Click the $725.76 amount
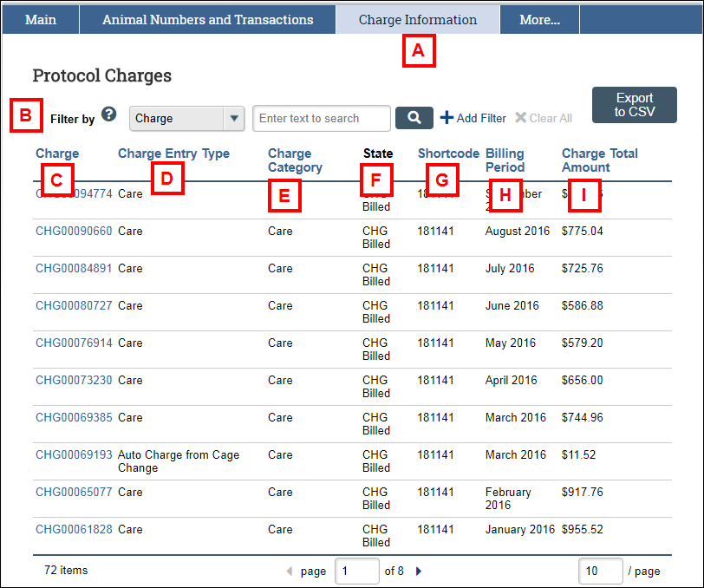This screenshot has width=704, height=588. (x=583, y=269)
